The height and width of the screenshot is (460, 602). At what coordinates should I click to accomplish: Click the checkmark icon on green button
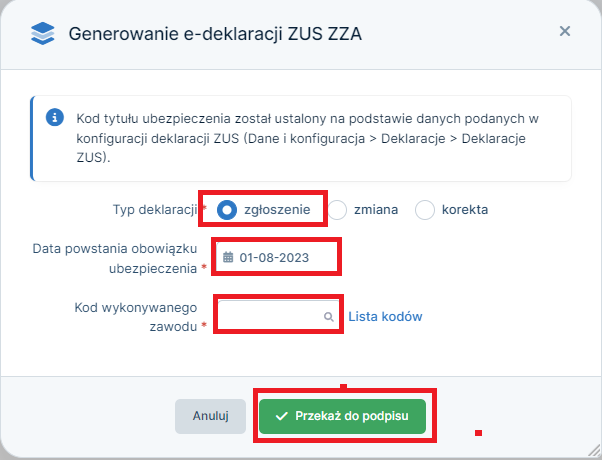(282, 416)
